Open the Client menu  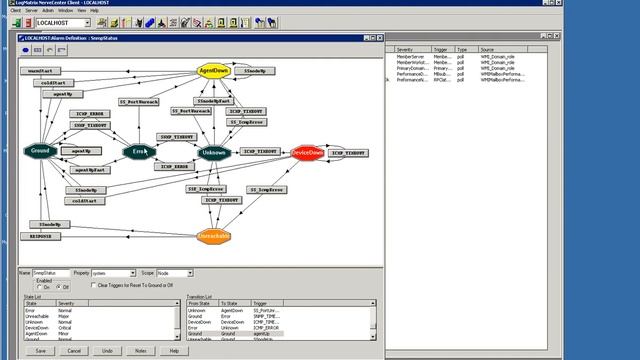pyautogui.click(x=16, y=10)
